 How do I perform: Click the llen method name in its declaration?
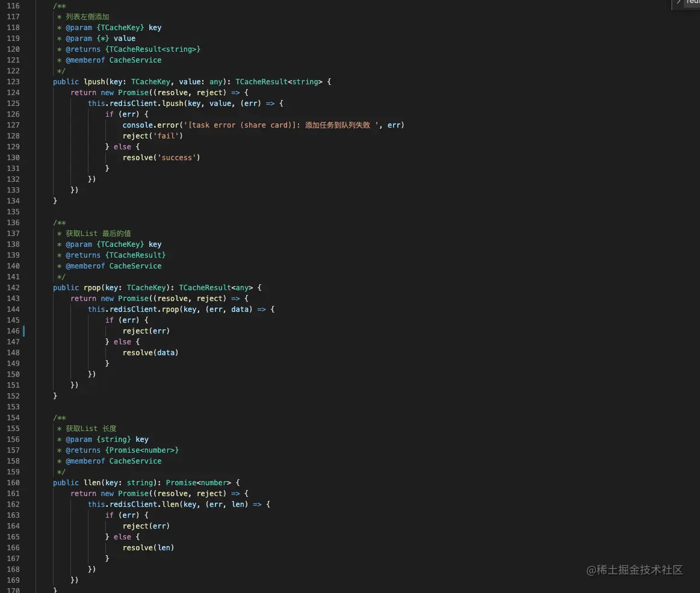[92, 483]
